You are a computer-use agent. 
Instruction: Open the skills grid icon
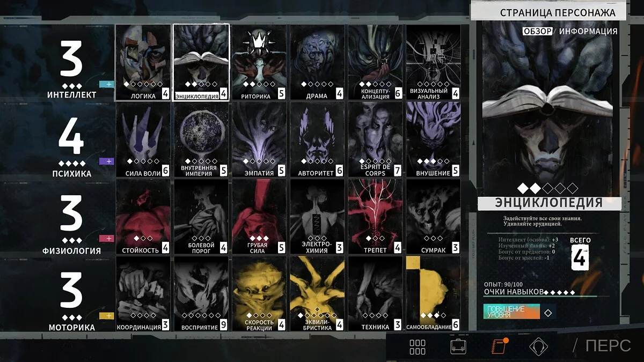[x=418, y=347]
